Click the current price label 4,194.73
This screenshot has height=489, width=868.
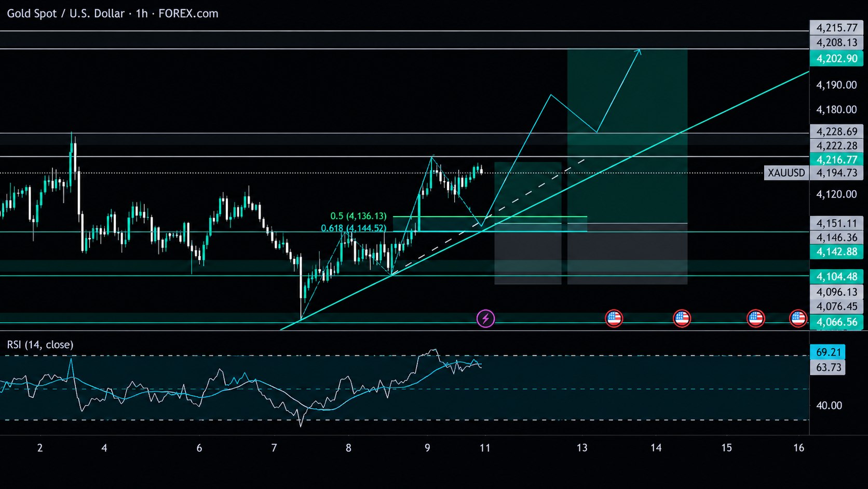pos(837,173)
